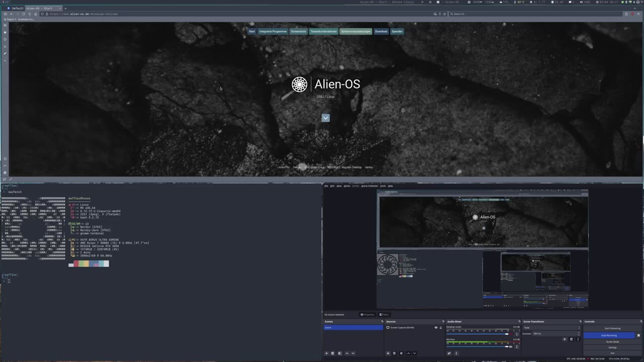Click the scroll-down chevron under Alien-OS title
Screen dimensions: 644x362
coord(326,118)
